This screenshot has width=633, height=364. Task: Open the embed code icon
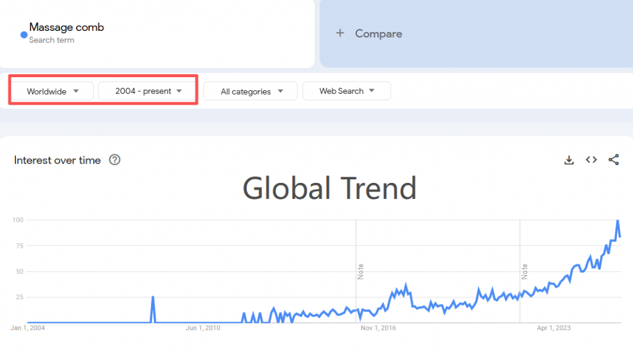pyautogui.click(x=591, y=160)
